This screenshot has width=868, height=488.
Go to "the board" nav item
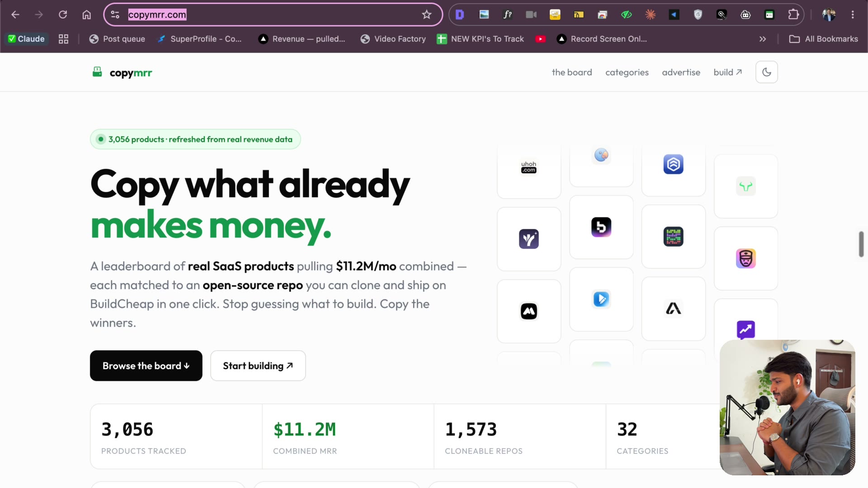click(572, 72)
